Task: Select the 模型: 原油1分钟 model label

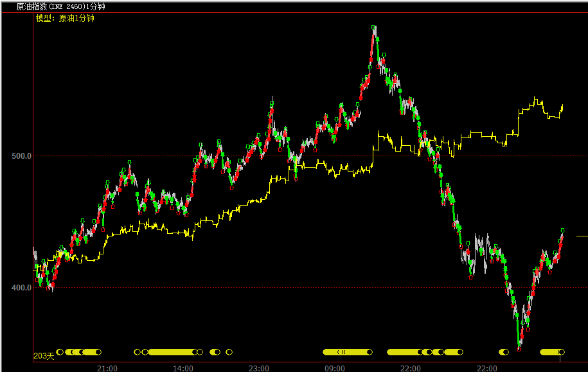Action: (65, 18)
